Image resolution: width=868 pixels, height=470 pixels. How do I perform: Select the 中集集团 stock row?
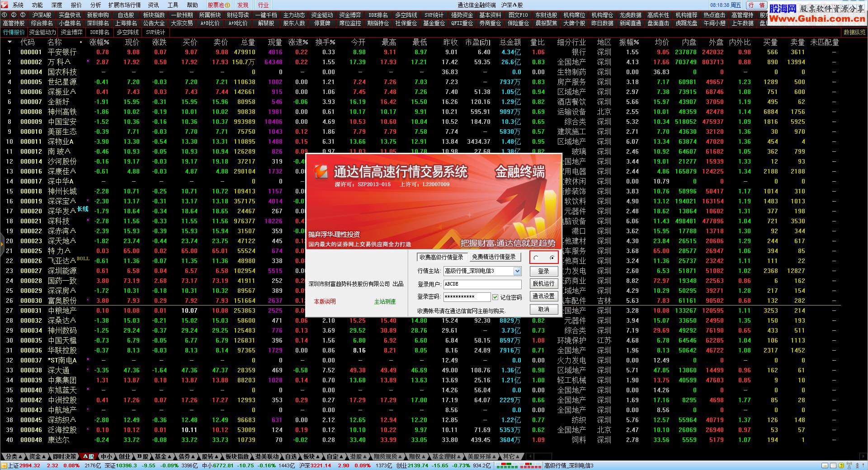(420, 380)
